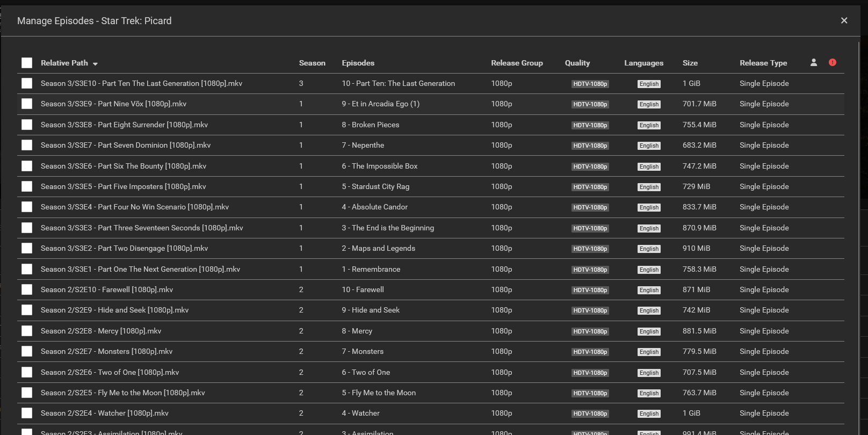Click English language tag on Nepenthe row
This screenshot has height=435, width=868.
tap(649, 146)
